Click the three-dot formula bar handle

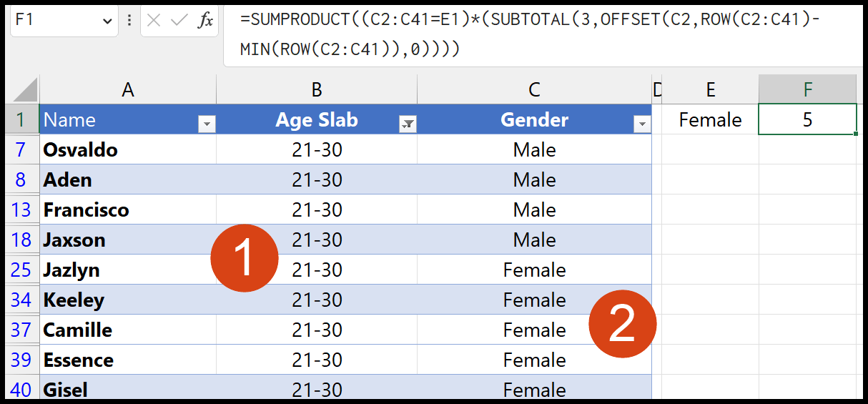pyautogui.click(x=129, y=21)
